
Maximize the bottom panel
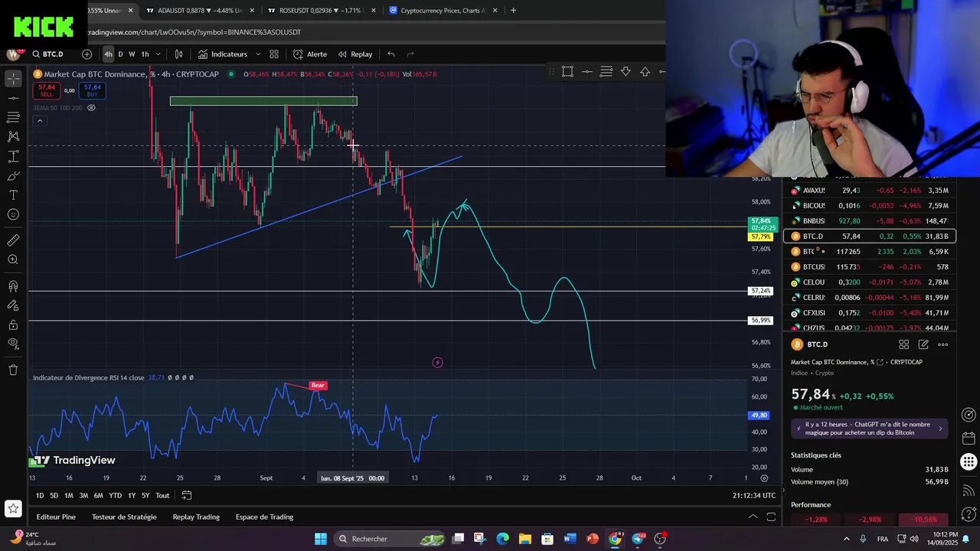click(x=771, y=517)
